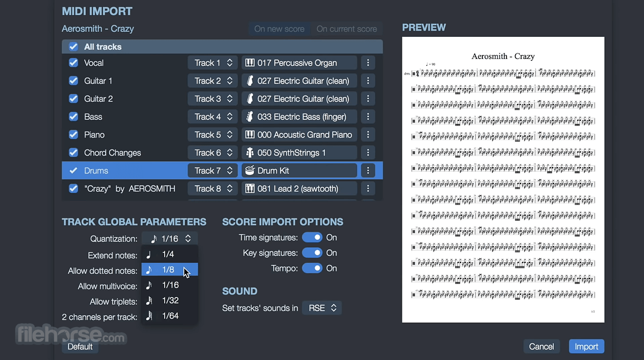
Task: Select the On current score tab
Action: point(347,29)
